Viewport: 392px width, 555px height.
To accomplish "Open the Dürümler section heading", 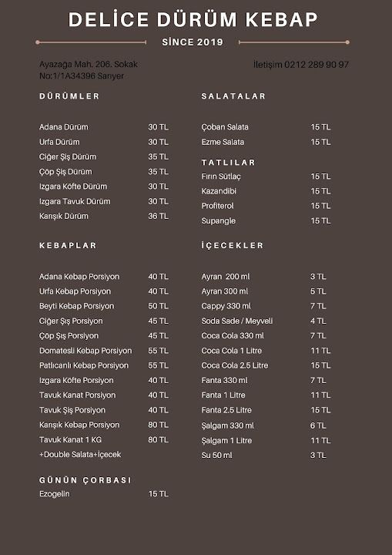I will tap(69, 96).
